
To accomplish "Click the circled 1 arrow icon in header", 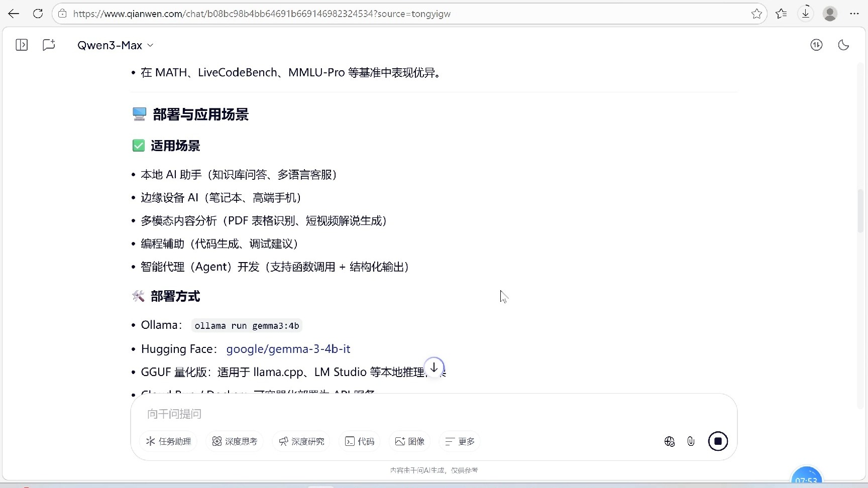I will tap(816, 45).
